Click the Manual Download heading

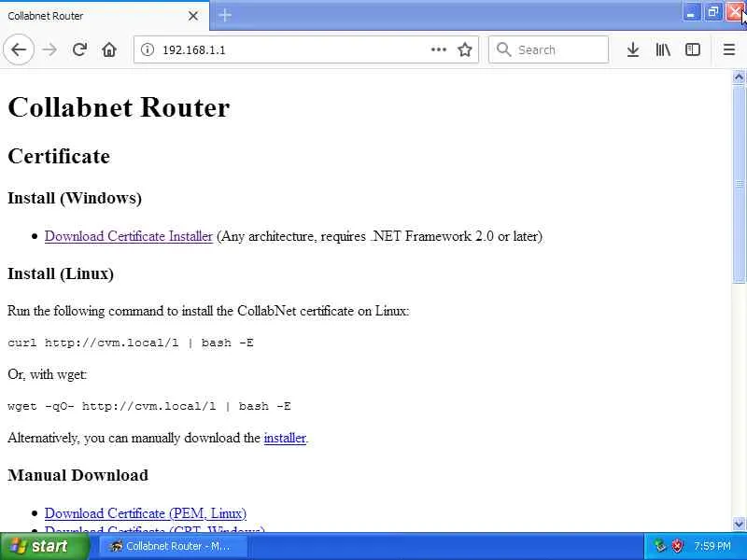(x=78, y=475)
